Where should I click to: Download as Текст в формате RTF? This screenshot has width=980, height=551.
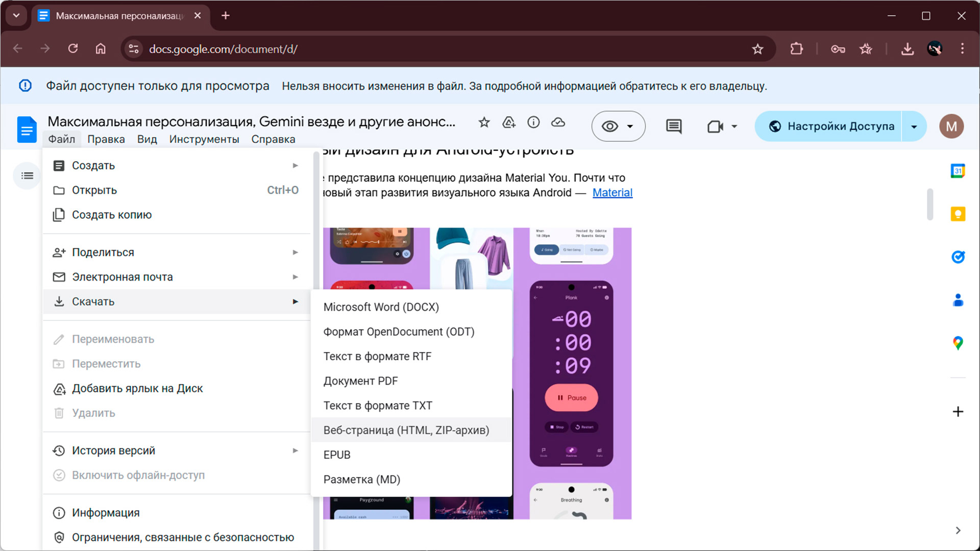(411, 357)
